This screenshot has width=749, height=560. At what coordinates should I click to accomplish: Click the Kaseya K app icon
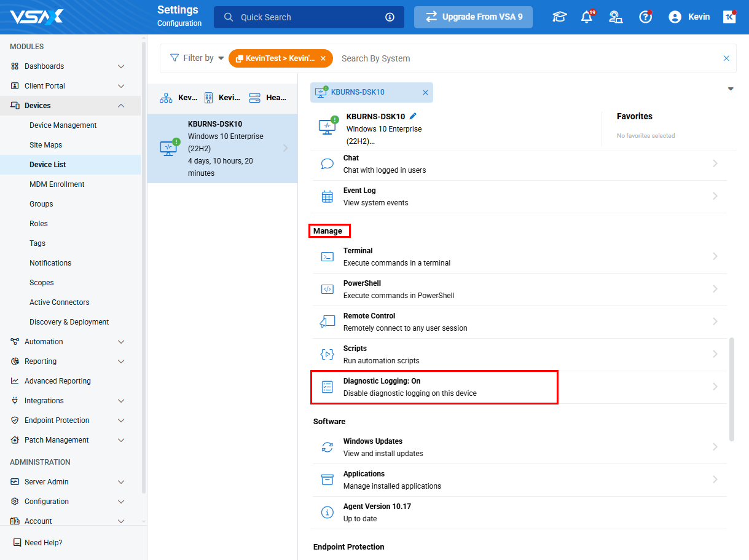click(729, 17)
